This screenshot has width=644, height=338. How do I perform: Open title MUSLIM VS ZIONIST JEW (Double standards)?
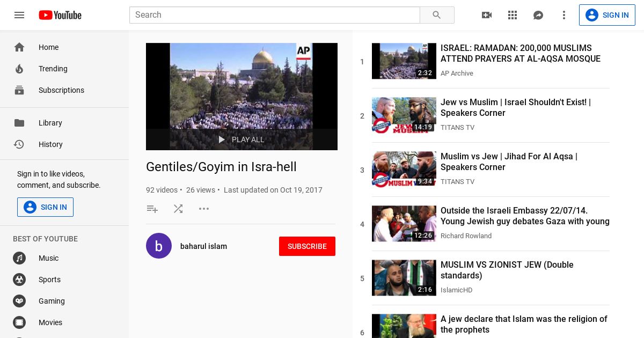(x=507, y=270)
